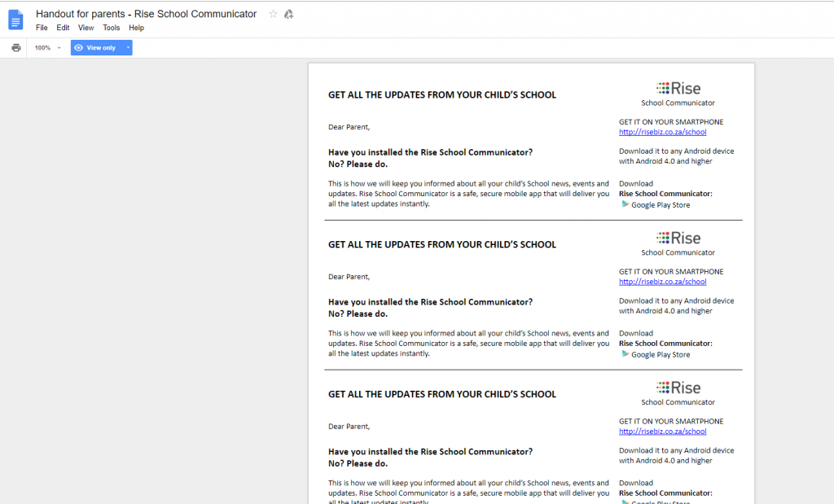Open risebiz.co.za/school link in first handout
Screen dimensions: 834x504
(x=663, y=132)
